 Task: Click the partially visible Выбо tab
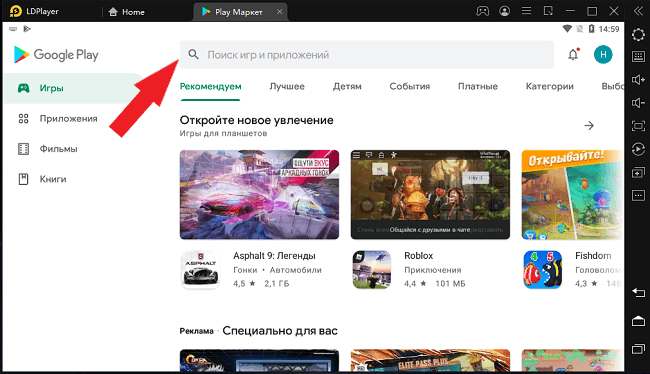pos(613,86)
